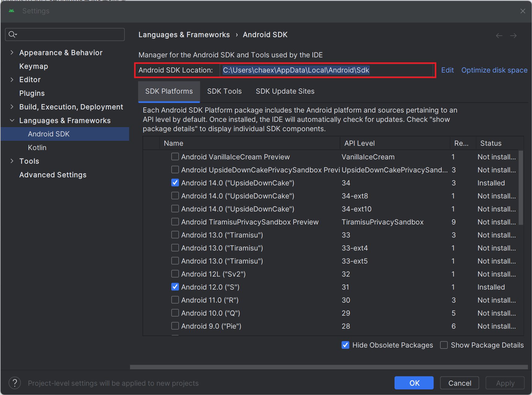Viewport: 532px width, 395px height.
Task: Click "Installed" status for Android 12.0
Action: (491, 287)
